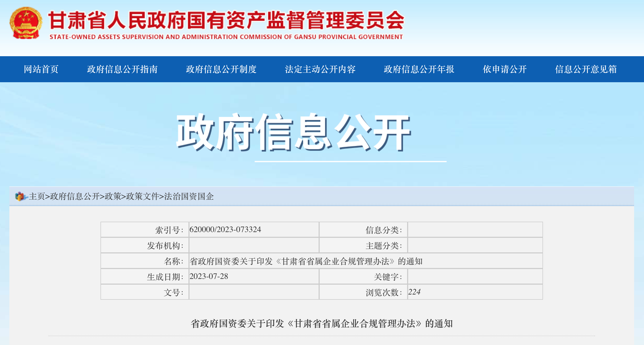Viewport: 644px width, 345px height.
Task: Click the 政府信息公开 breadcrumb link
Action: (x=75, y=196)
